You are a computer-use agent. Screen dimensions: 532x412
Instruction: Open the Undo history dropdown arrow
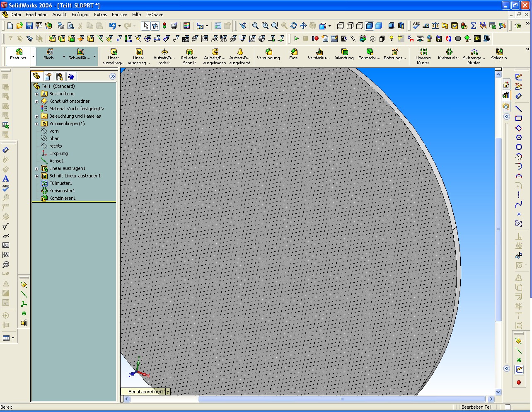click(119, 26)
